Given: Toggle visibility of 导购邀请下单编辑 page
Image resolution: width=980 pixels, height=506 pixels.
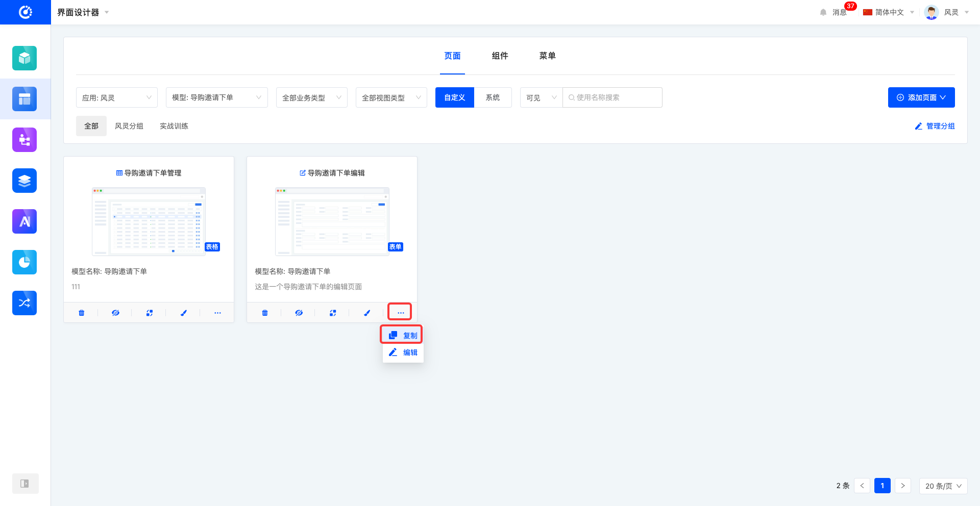Looking at the screenshot, I should point(299,313).
